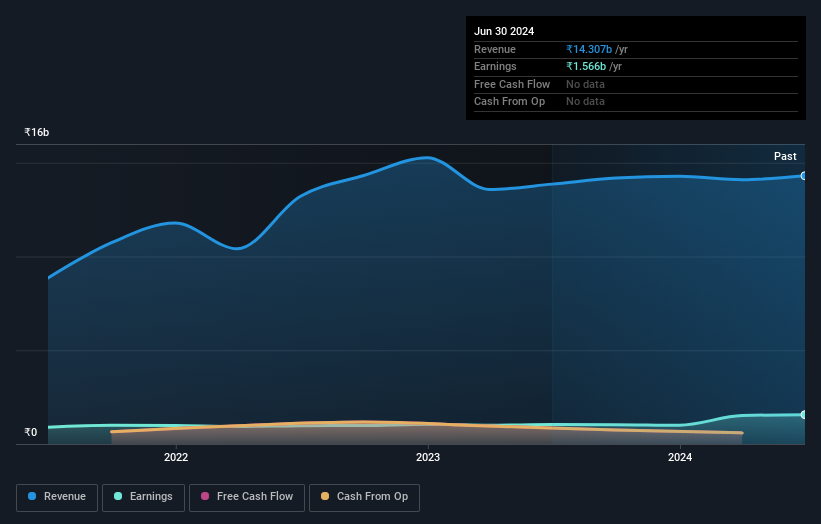Click the Free Cash Flow tooltip row label
The height and width of the screenshot is (524, 821).
pos(512,84)
